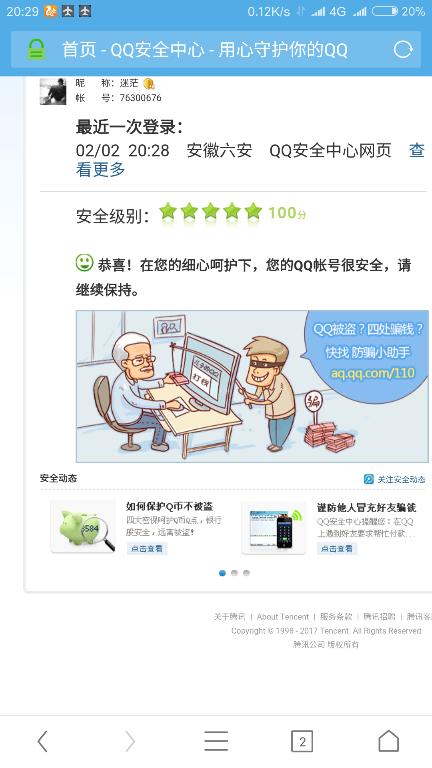Tap the address bar page title
432x768 pixels.
point(205,50)
